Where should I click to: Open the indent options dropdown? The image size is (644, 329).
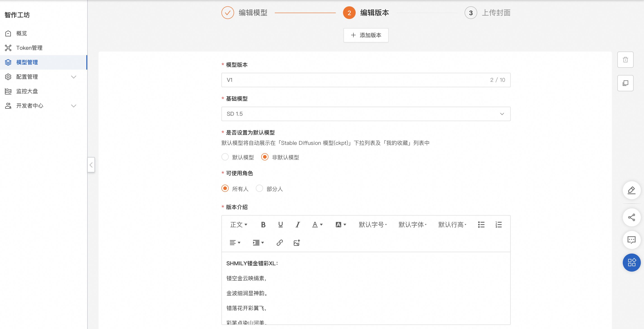click(x=258, y=242)
